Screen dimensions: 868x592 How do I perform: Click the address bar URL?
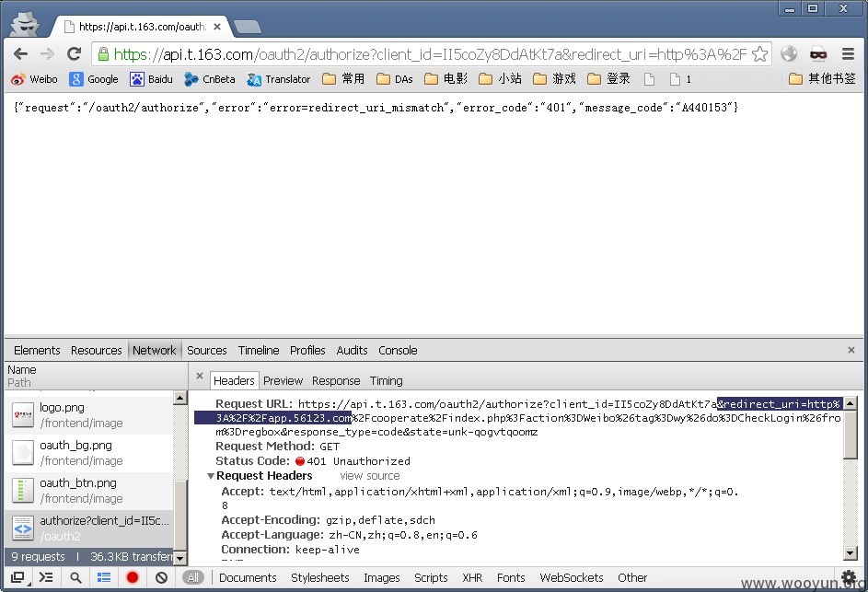pyautogui.click(x=430, y=54)
